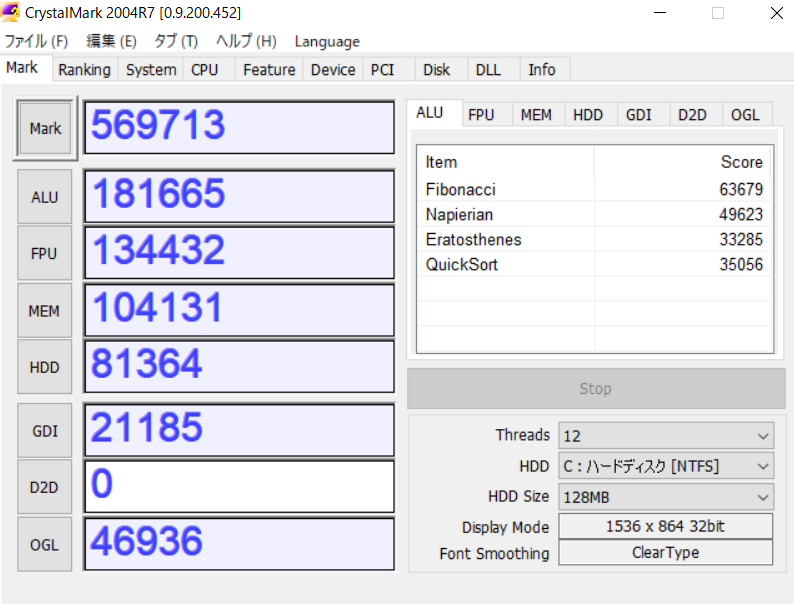The image size is (794, 604).
Task: Select the FPU results tab
Action: tap(481, 115)
